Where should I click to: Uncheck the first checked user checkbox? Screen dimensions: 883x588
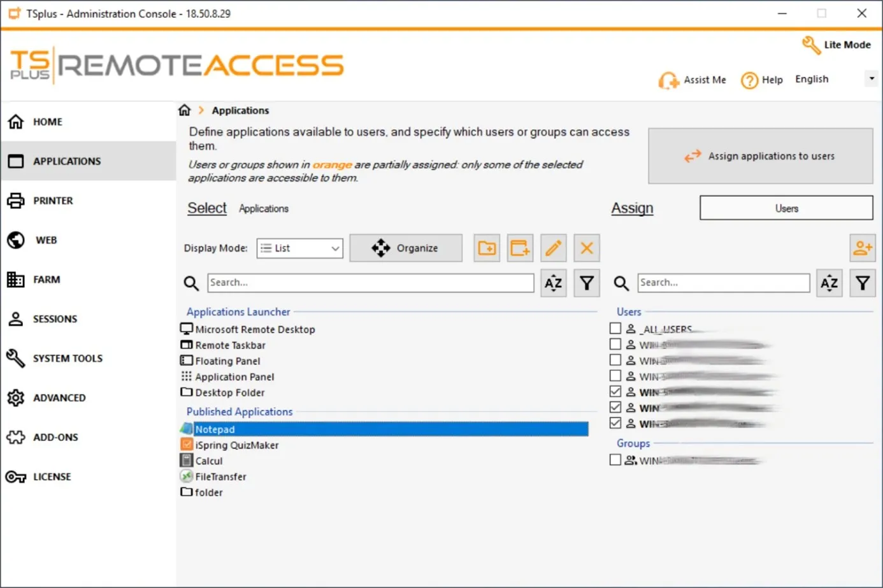pyautogui.click(x=615, y=391)
